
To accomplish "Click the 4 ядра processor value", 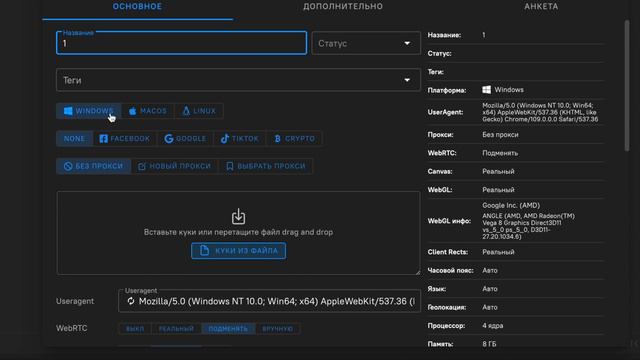I will [x=493, y=326].
